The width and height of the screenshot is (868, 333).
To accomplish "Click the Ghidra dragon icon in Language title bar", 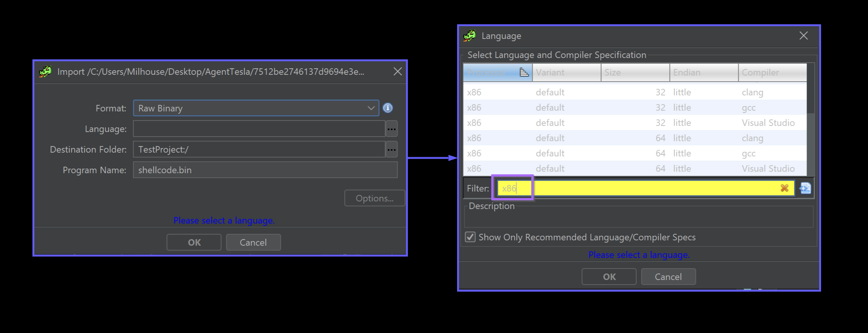I will [470, 36].
